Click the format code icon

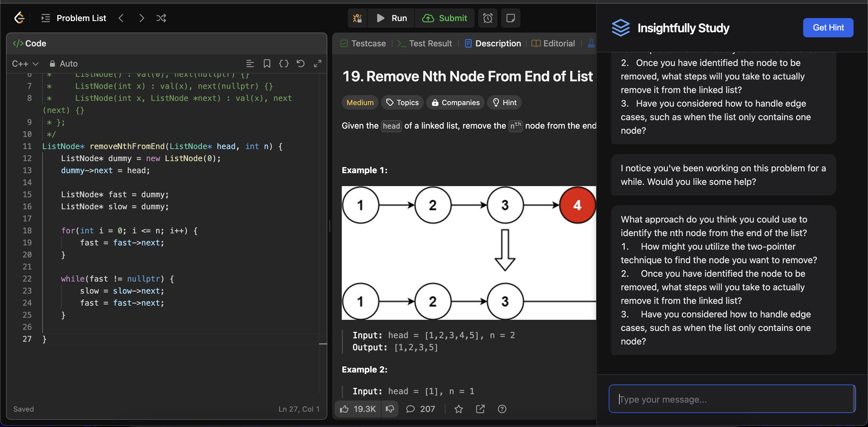250,64
